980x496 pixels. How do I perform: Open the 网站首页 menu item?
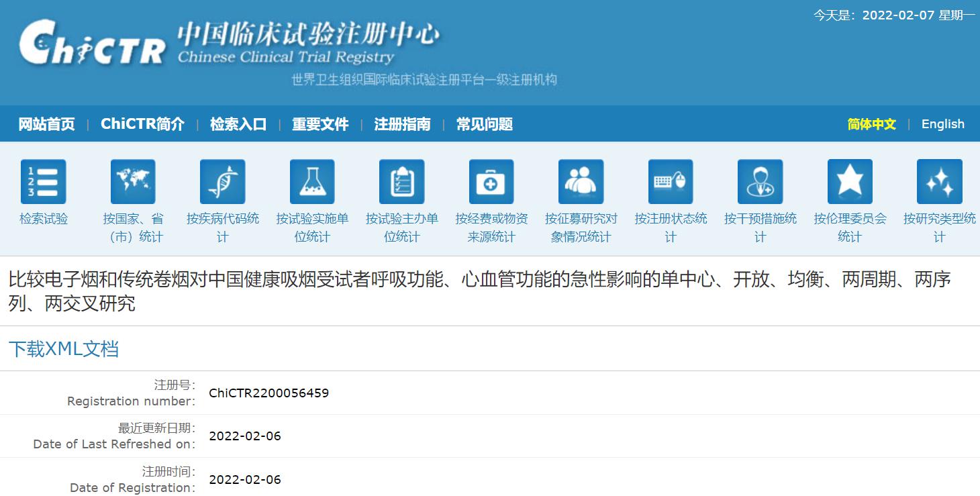[x=44, y=124]
